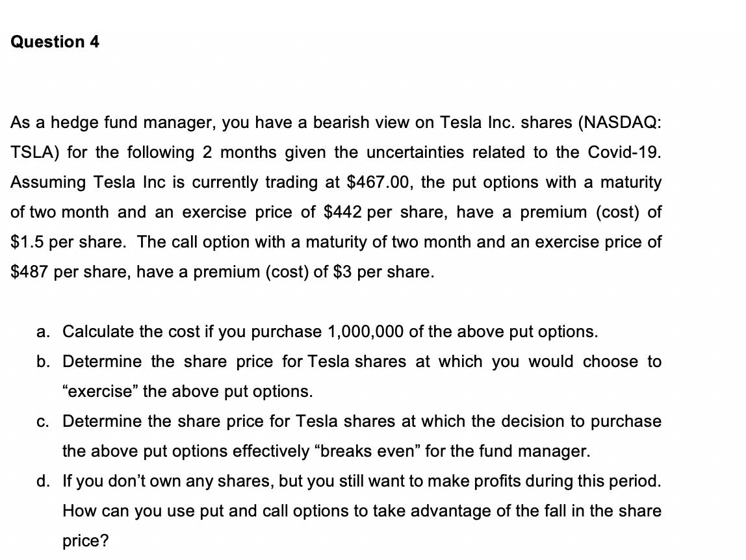Click list item 'b.' marker
Screen dimensions: 746x560
pos(44,362)
